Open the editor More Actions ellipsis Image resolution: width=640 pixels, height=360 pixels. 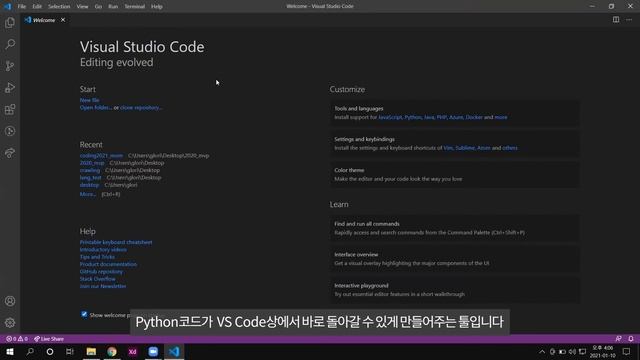pyautogui.click(x=629, y=20)
